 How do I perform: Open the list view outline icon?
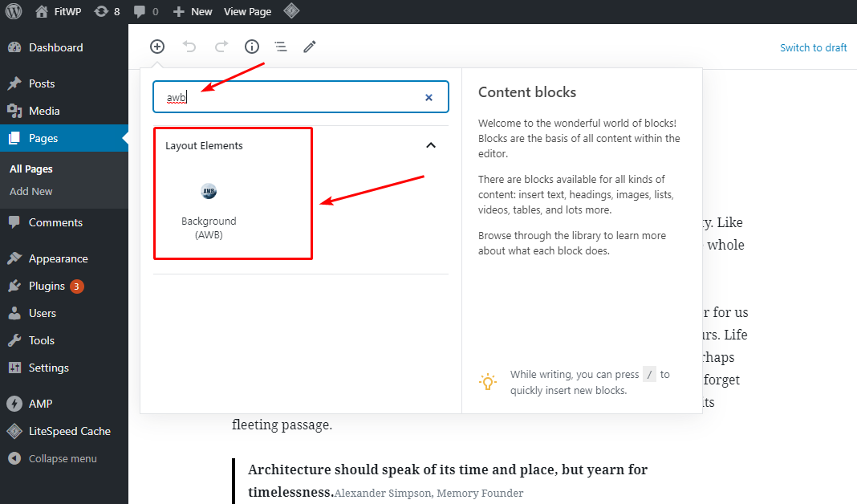point(280,47)
